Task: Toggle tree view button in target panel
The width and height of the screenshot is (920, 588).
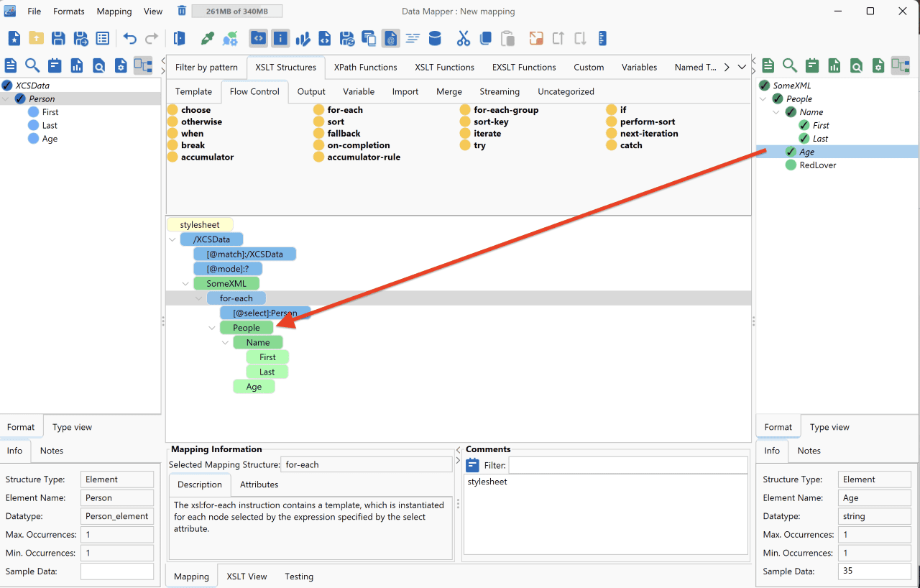Action: 901,65
